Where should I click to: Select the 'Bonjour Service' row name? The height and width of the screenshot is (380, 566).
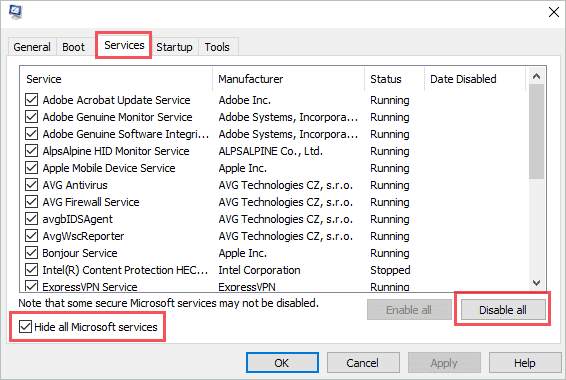[80, 253]
